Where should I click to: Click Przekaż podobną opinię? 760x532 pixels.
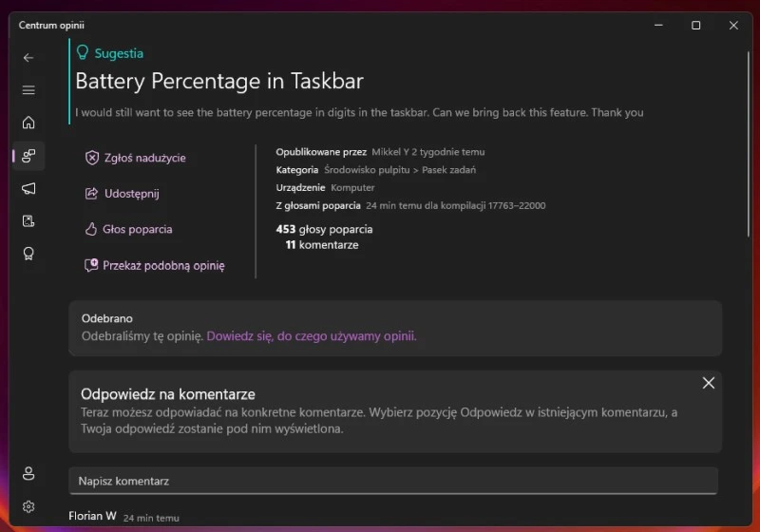pyautogui.click(x=162, y=266)
